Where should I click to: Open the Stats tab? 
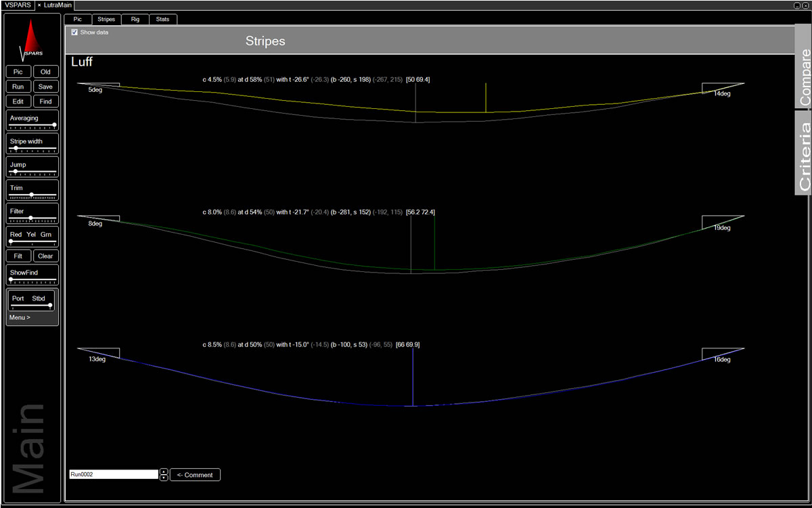pyautogui.click(x=162, y=20)
